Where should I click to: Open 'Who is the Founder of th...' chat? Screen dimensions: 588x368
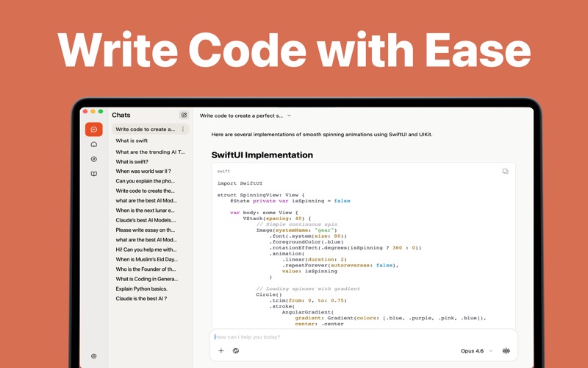(x=146, y=269)
